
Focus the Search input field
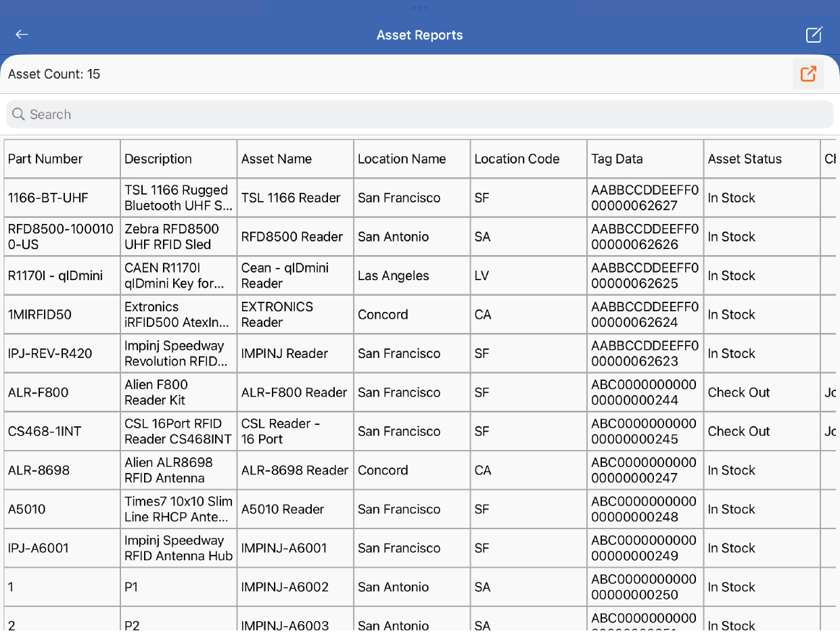tap(419, 114)
